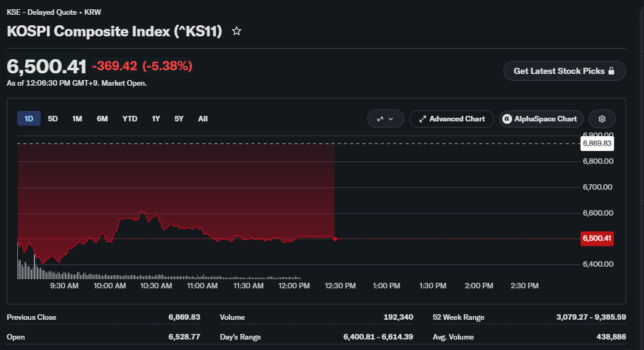This screenshot has height=350, width=644.
Task: Click the Previous Close label
Action: (31, 317)
